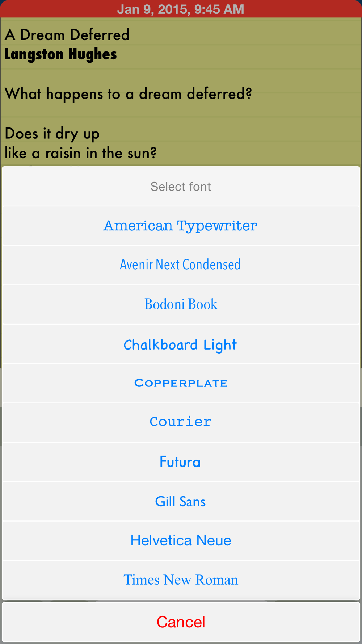
Task: Choose the Gill Sans font
Action: coord(181,502)
